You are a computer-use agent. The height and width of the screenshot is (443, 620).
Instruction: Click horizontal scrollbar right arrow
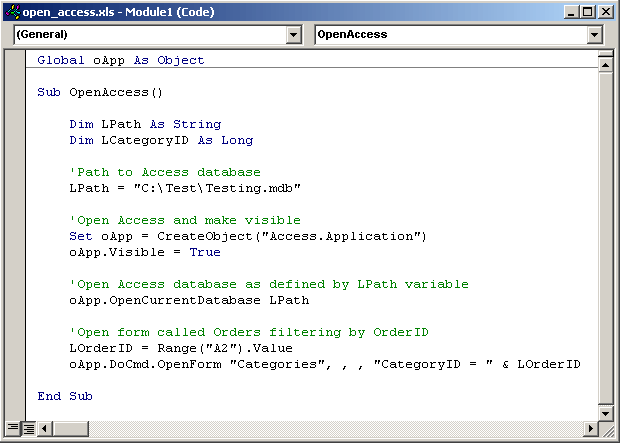click(591, 428)
